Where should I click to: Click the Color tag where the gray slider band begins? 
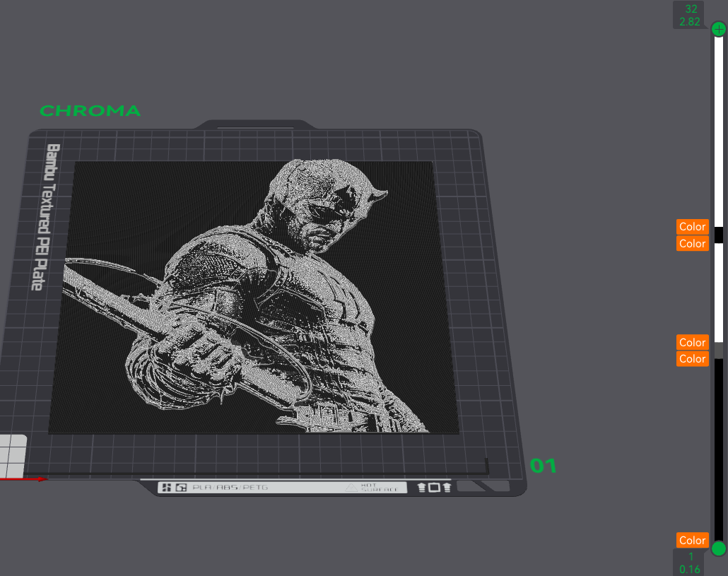[x=692, y=342]
